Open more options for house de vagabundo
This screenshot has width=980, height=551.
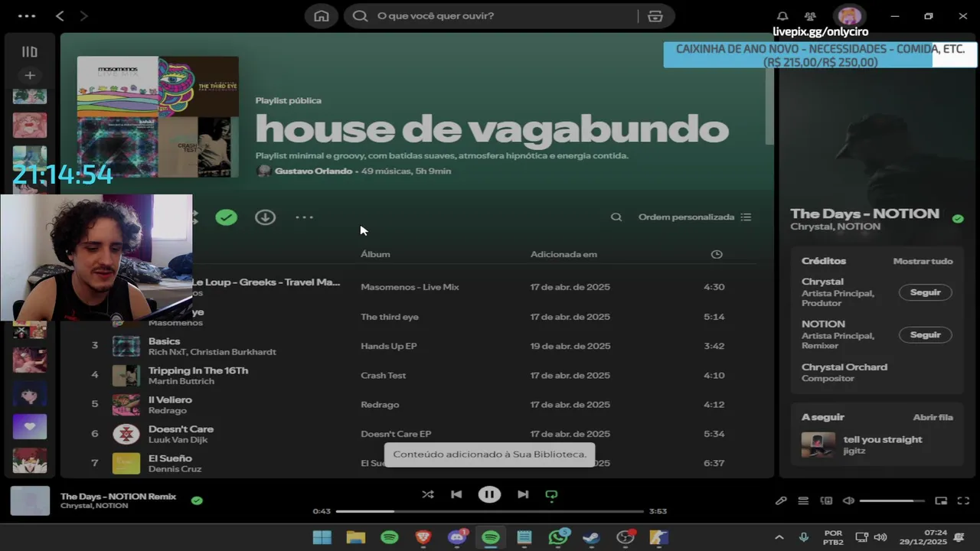tap(305, 217)
